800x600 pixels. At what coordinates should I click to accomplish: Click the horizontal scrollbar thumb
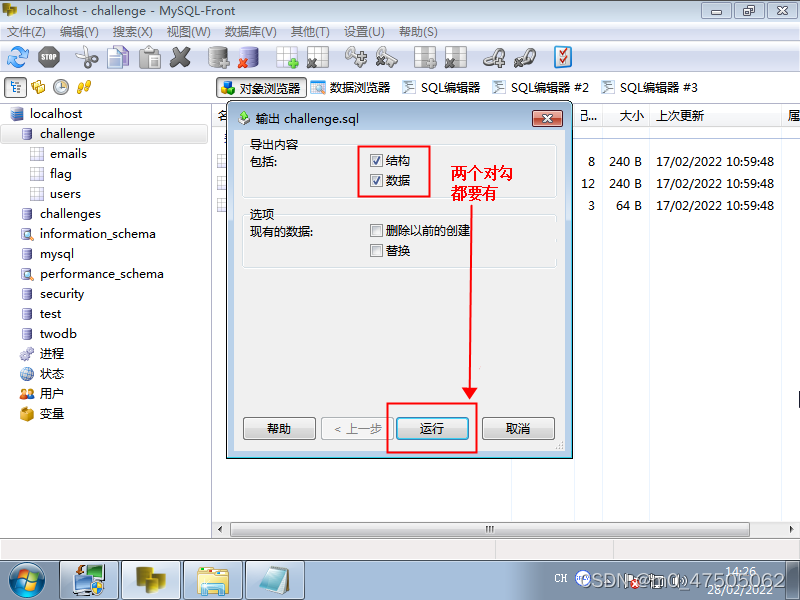point(490,529)
